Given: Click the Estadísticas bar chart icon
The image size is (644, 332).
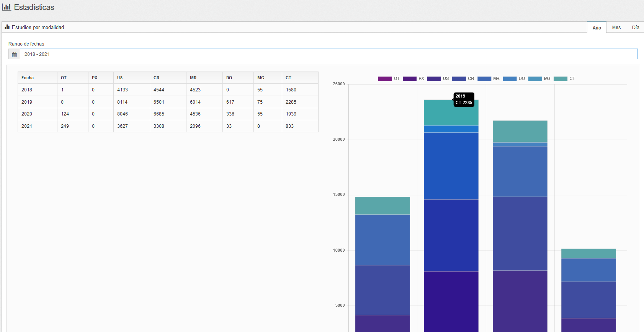Looking at the screenshot, I should (7, 7).
